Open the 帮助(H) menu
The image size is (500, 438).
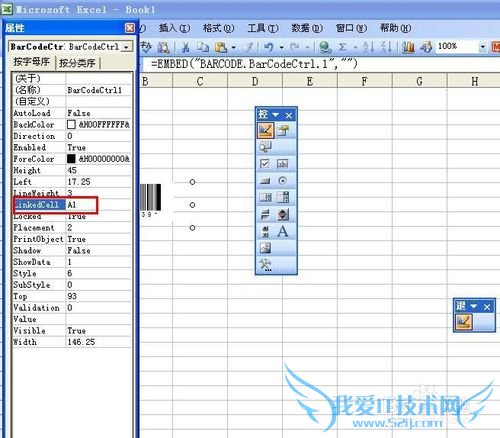click(x=395, y=28)
